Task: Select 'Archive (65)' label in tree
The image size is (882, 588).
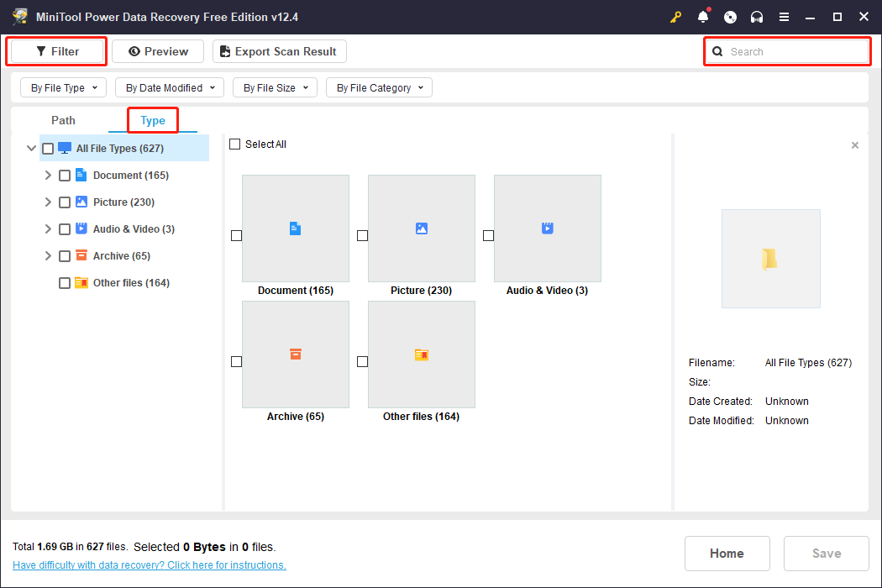Action: click(x=122, y=255)
